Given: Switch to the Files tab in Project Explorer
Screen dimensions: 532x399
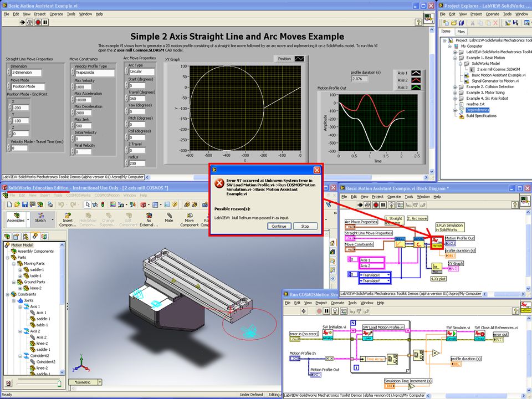Looking at the screenshot, I should (x=461, y=32).
